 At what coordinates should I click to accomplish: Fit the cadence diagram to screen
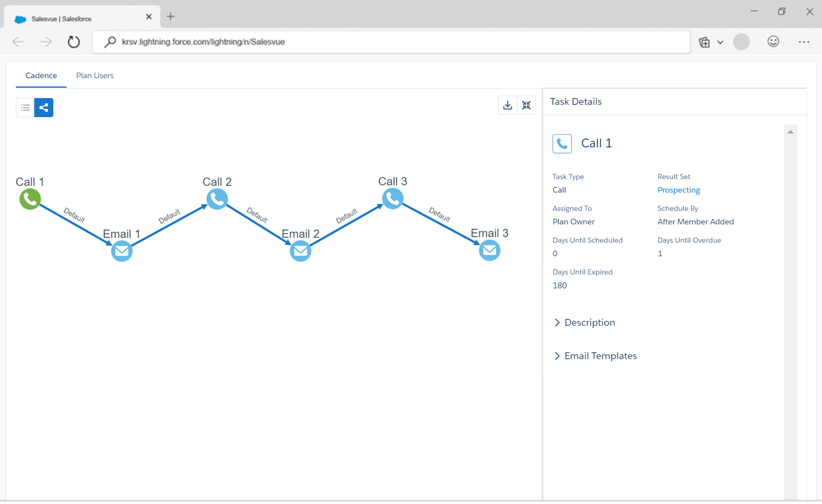526,105
